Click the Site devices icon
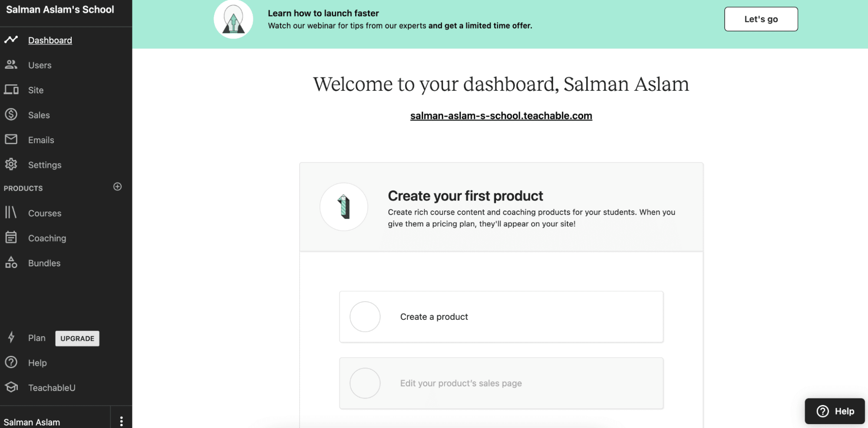Image resolution: width=868 pixels, height=428 pixels. pyautogui.click(x=11, y=90)
